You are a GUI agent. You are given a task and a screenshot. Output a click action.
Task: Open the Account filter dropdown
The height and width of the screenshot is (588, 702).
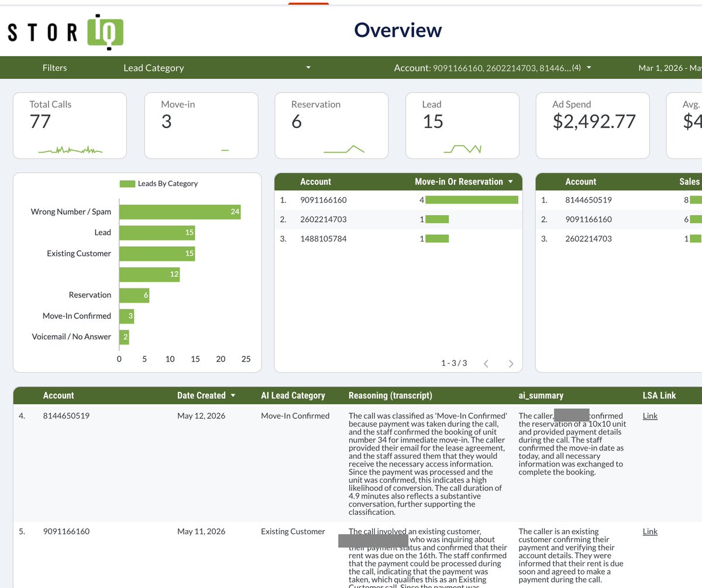(493, 68)
